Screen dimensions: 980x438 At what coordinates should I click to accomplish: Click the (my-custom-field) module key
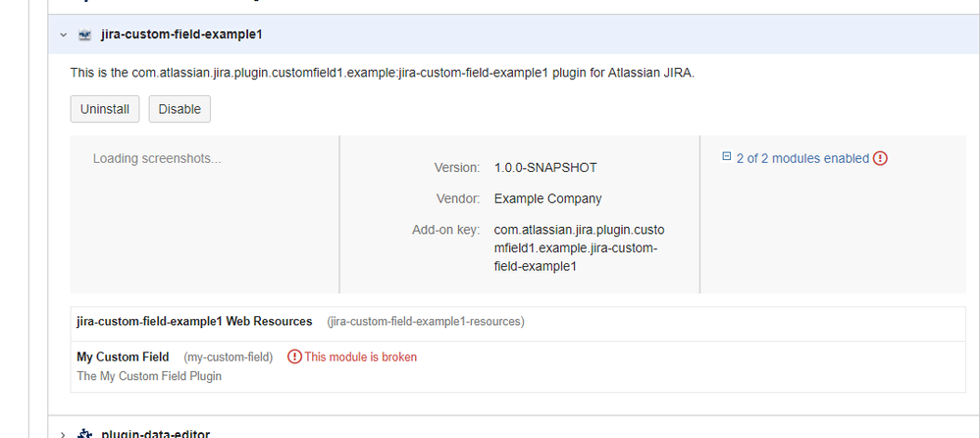click(229, 356)
